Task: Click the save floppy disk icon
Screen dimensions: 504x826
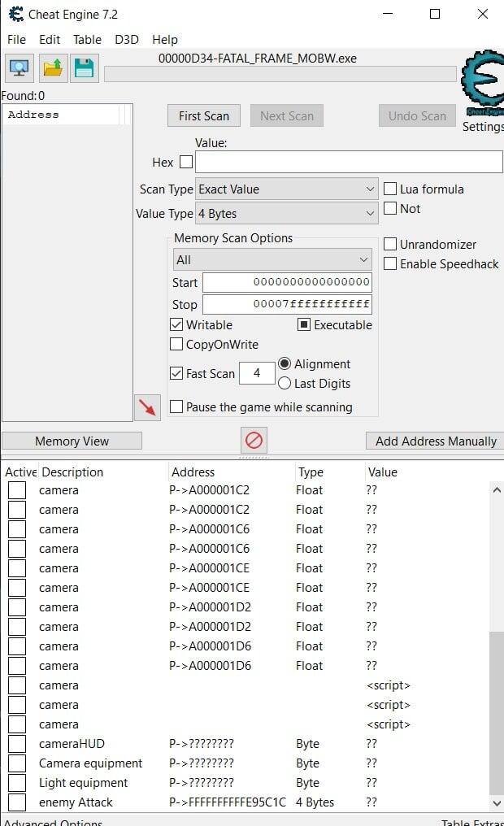Action: [x=84, y=68]
